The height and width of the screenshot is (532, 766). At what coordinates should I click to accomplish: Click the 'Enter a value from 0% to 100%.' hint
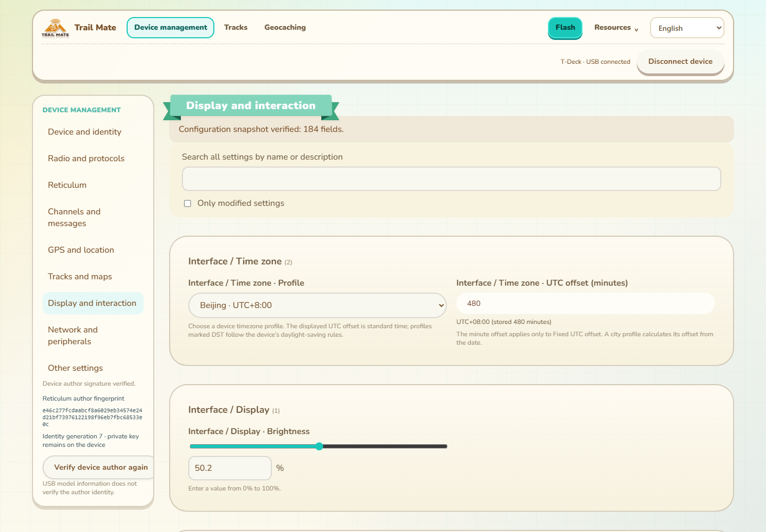[x=235, y=488]
